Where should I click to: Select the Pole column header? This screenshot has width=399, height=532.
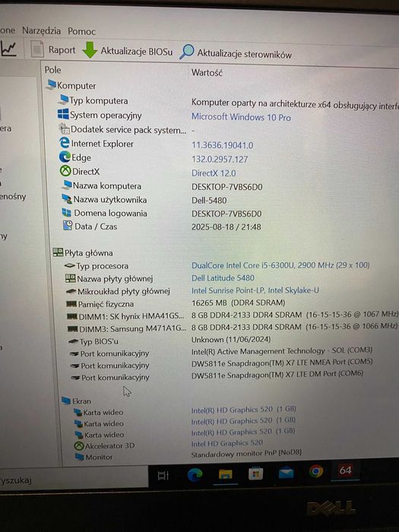coord(53,70)
